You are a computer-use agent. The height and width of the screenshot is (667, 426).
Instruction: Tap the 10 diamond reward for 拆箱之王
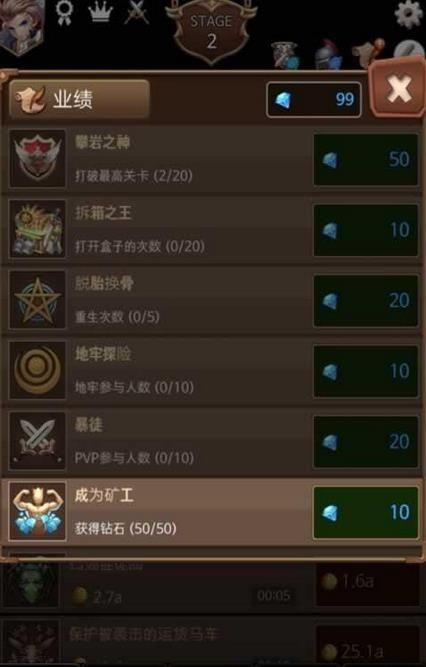click(x=366, y=230)
